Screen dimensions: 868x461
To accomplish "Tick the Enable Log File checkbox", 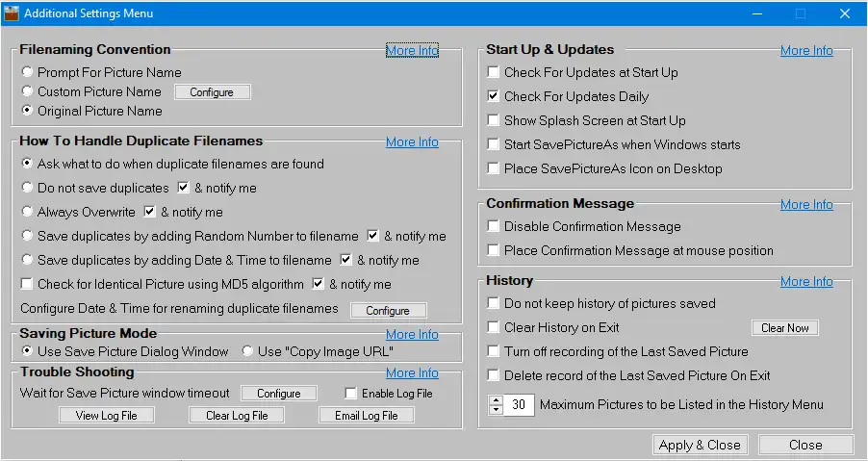I will 352,393.
